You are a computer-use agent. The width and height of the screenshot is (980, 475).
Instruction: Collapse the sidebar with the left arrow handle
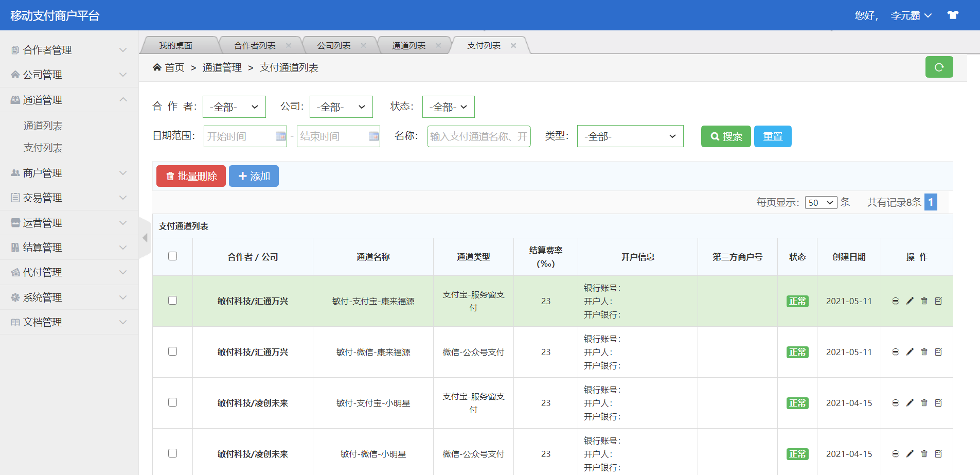pos(145,238)
